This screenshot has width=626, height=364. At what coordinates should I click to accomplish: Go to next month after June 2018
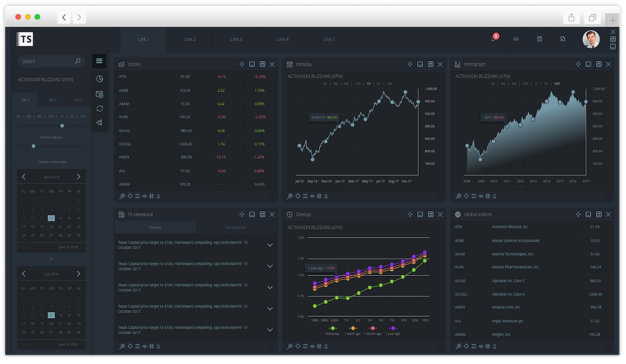click(x=78, y=177)
